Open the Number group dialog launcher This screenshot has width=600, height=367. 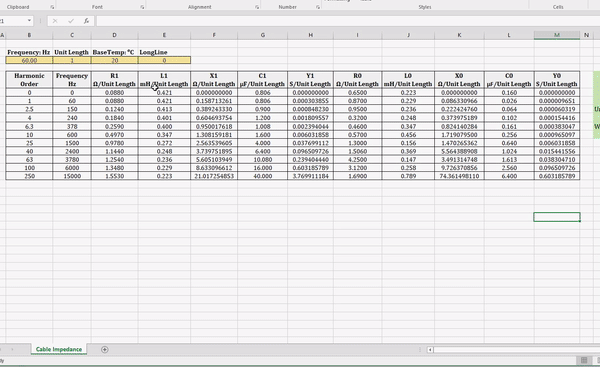point(318,7)
